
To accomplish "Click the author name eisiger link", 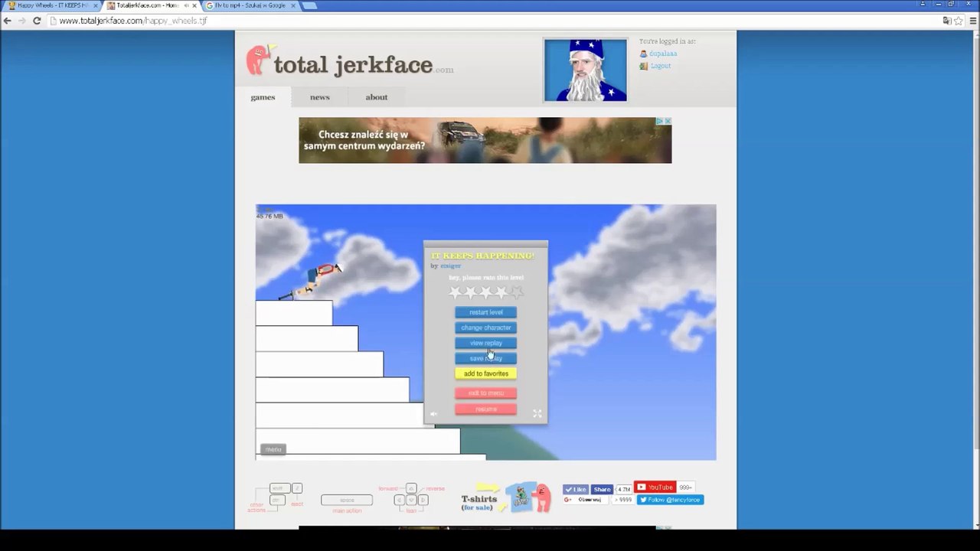I will tap(451, 266).
